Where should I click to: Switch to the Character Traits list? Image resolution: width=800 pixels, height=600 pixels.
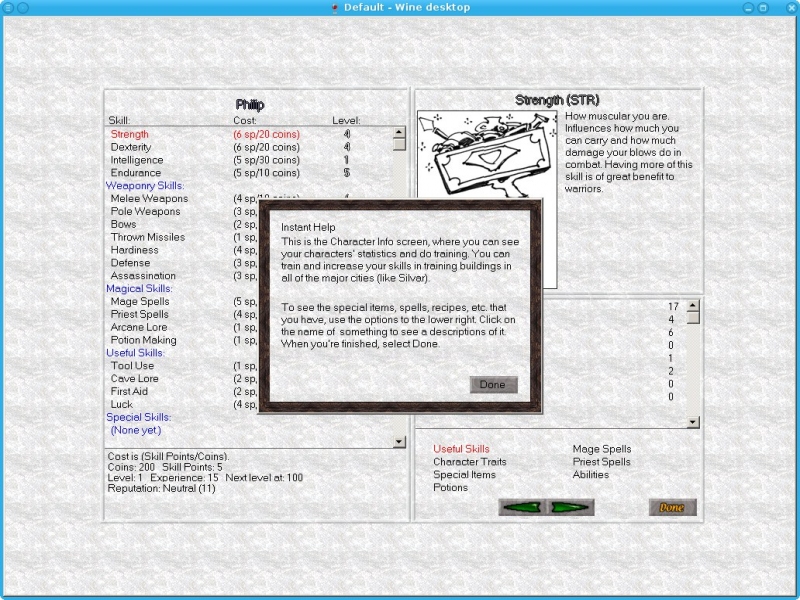point(469,462)
